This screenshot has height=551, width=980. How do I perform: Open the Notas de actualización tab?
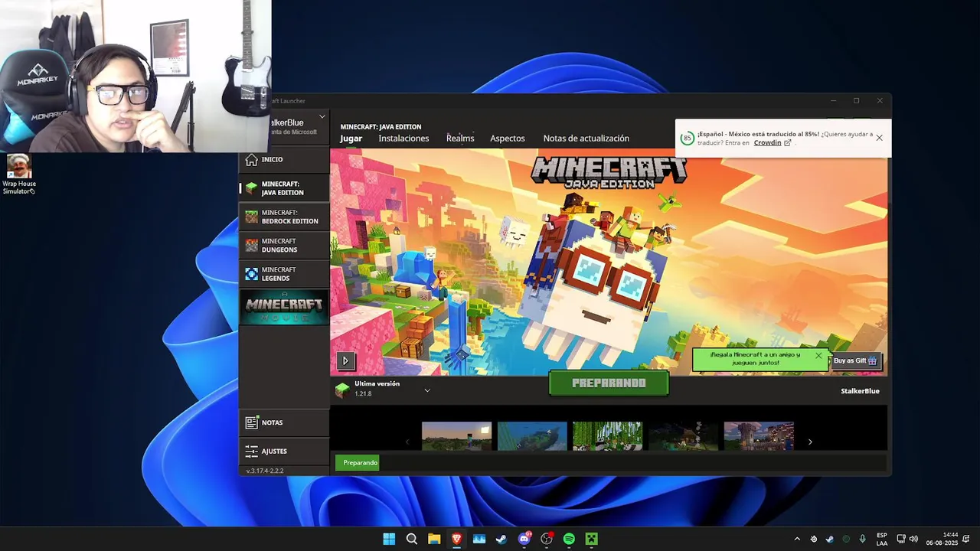[586, 139]
